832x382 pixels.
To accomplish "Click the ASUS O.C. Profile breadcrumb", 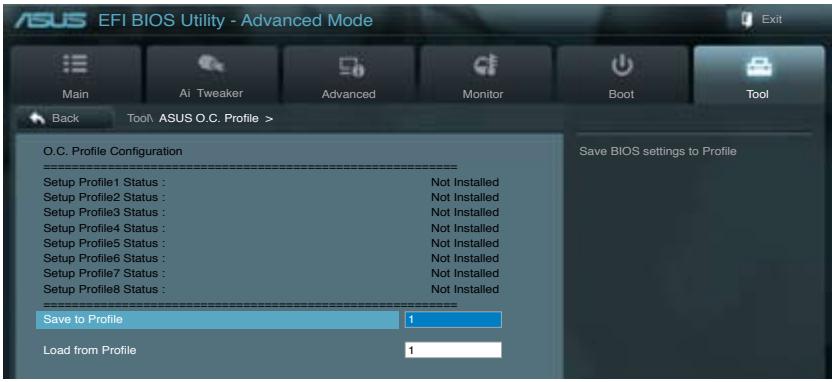I will click(209, 118).
